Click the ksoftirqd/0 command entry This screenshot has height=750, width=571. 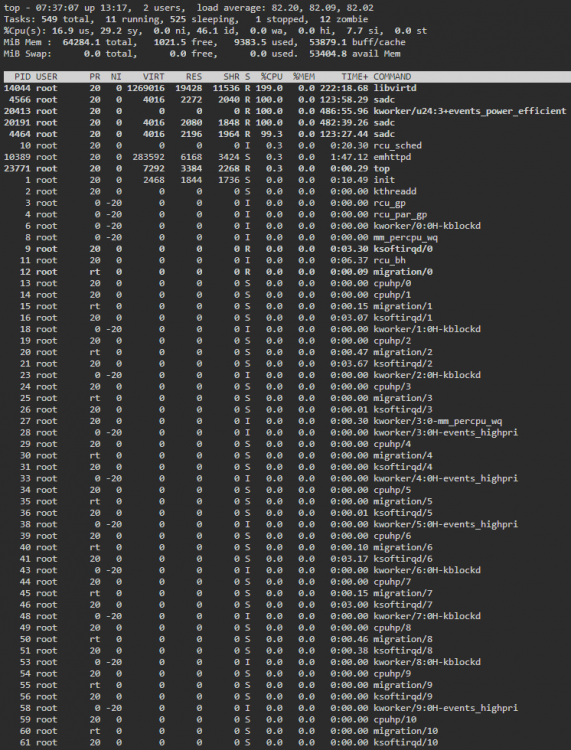tap(403, 249)
